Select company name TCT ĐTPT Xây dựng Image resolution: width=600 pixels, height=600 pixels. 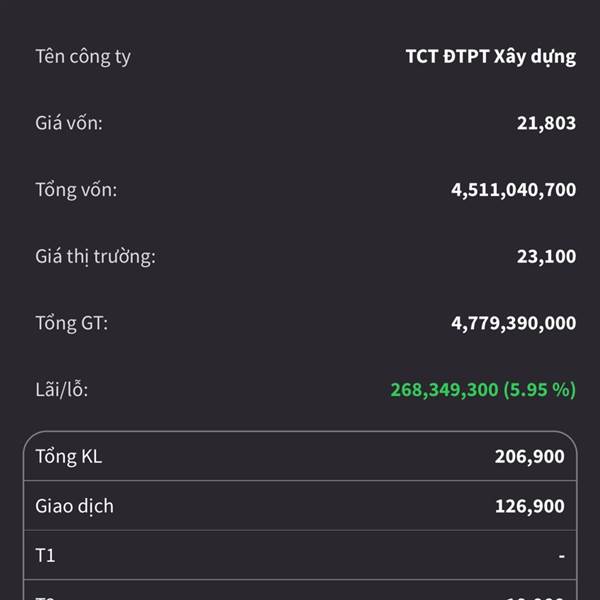click(490, 56)
